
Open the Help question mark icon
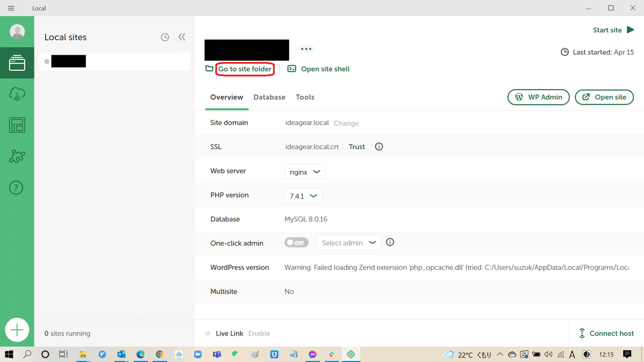[x=17, y=188]
